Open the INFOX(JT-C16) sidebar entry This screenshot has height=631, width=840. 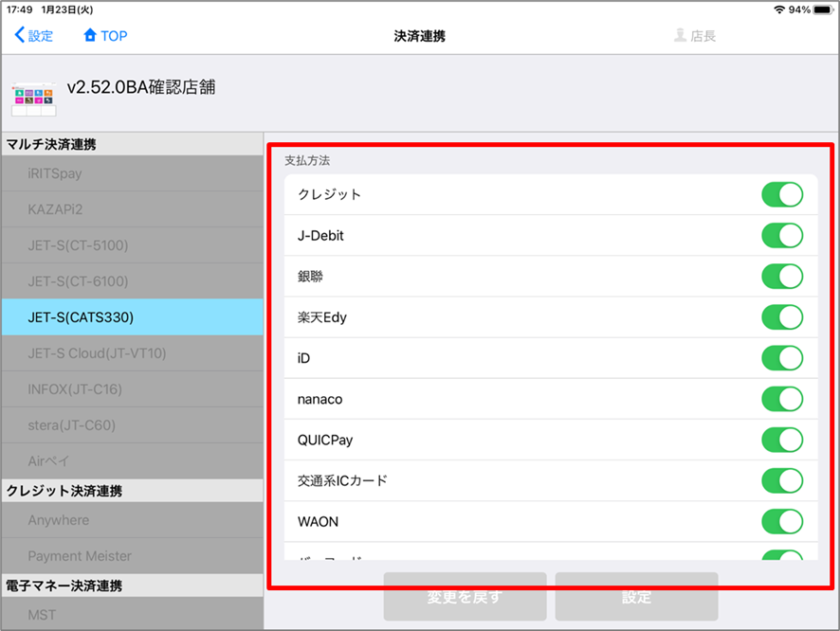[x=132, y=388]
